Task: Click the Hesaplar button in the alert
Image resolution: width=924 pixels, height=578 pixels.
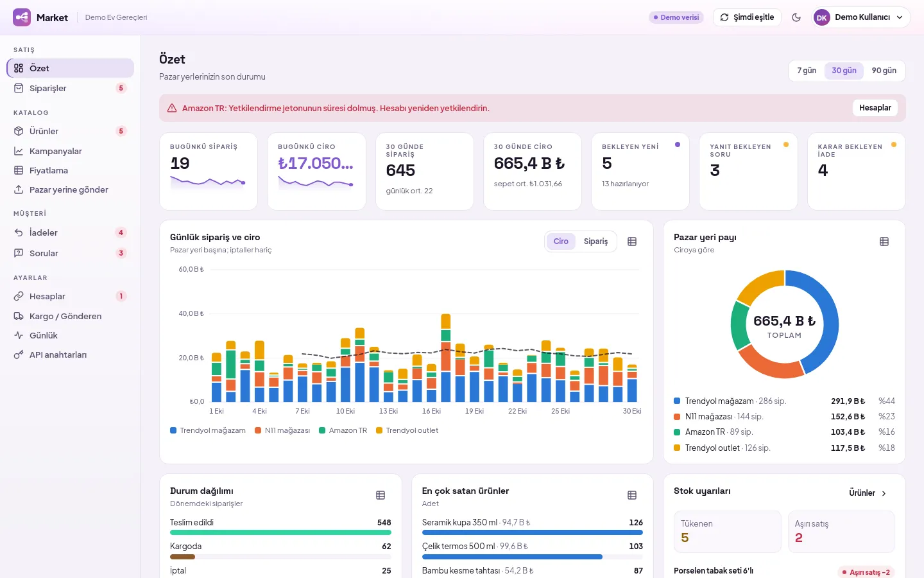Action: (875, 108)
